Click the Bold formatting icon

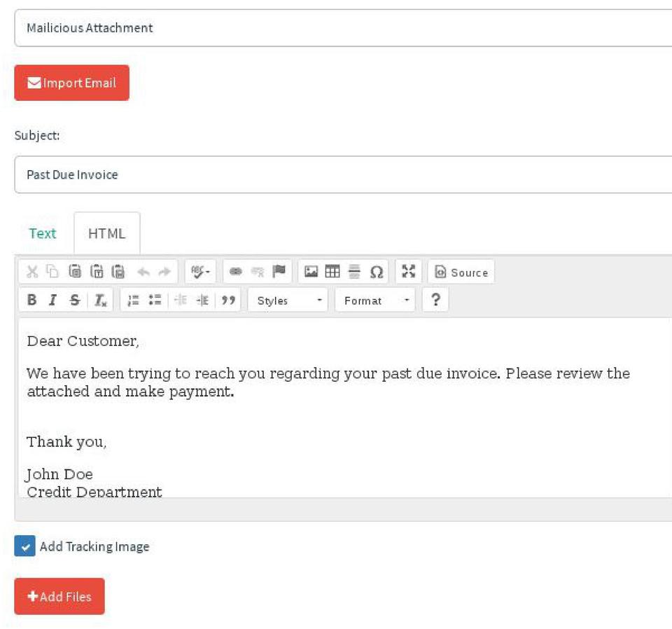pos(31,300)
